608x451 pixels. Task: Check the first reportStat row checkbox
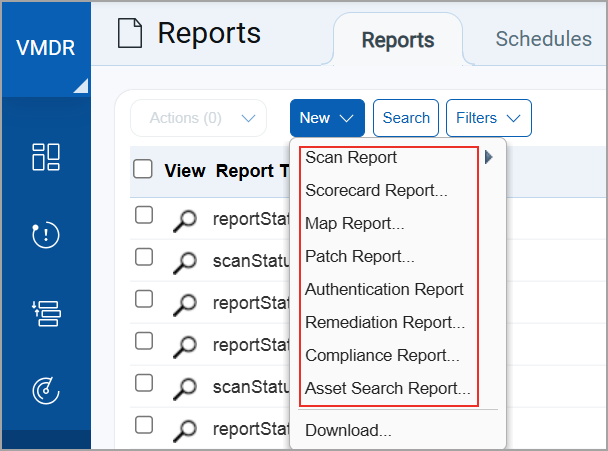point(144,215)
